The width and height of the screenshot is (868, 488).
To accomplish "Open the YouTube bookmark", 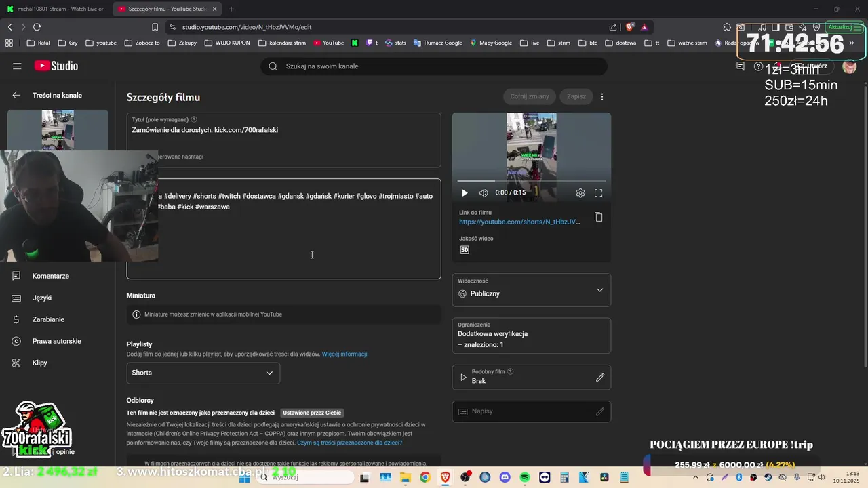I will pyautogui.click(x=329, y=43).
